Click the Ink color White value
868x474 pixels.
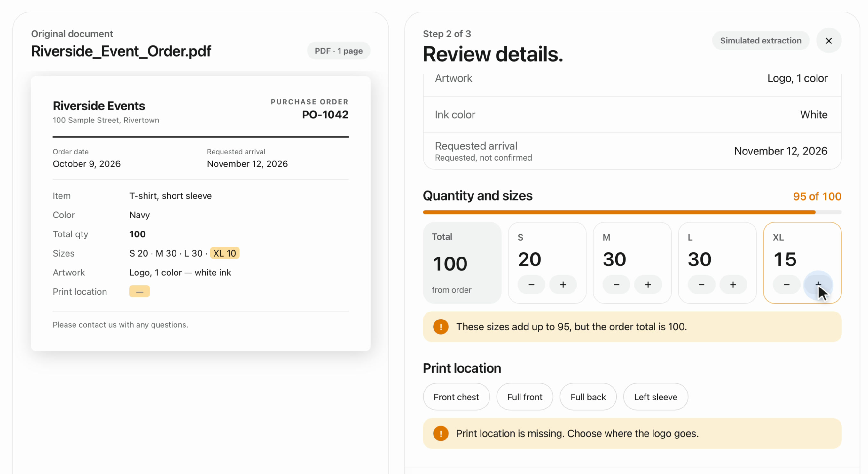point(814,115)
